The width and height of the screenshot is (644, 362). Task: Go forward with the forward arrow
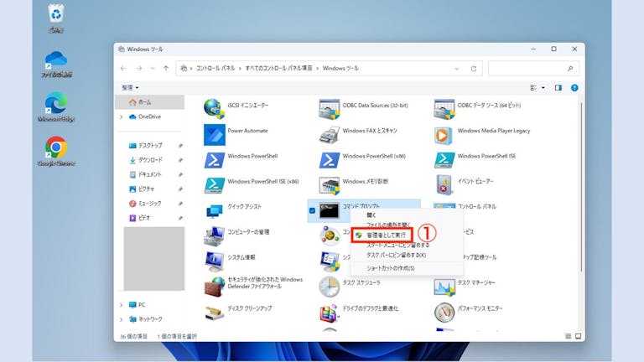point(139,69)
